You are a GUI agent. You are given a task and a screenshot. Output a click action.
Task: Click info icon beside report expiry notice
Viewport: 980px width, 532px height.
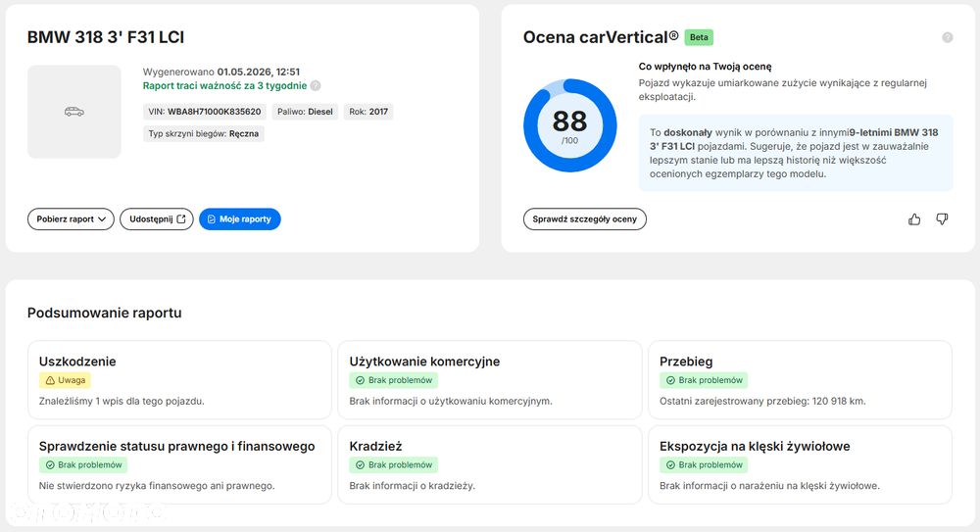[x=316, y=85]
